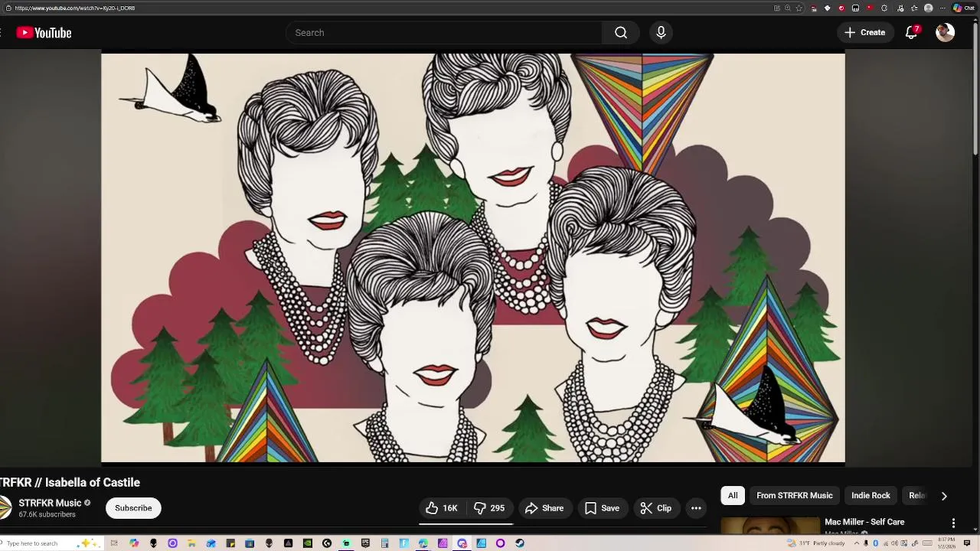This screenshot has height=551, width=980.
Task: Open NVIDIA app in the taskbar
Action: (308, 543)
